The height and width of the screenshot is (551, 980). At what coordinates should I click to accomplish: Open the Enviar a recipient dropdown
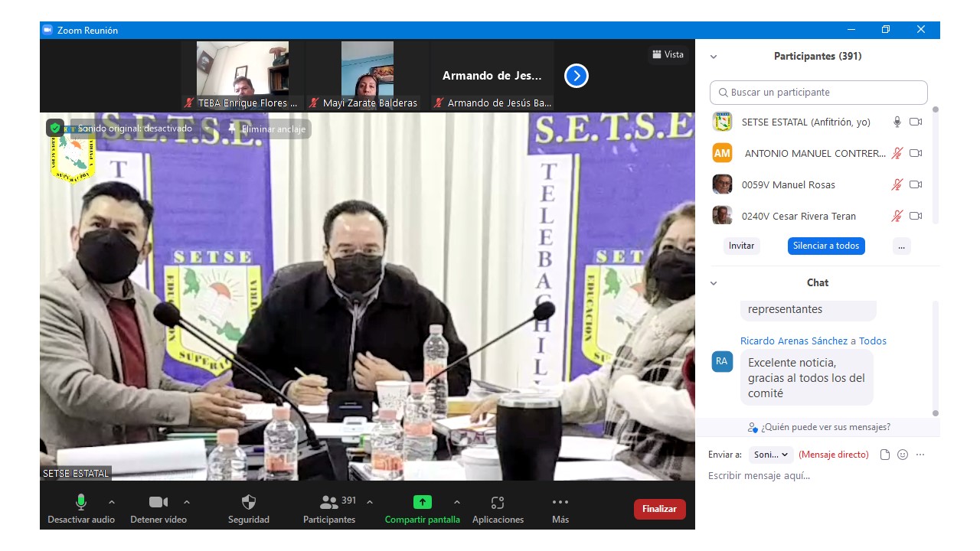click(771, 455)
